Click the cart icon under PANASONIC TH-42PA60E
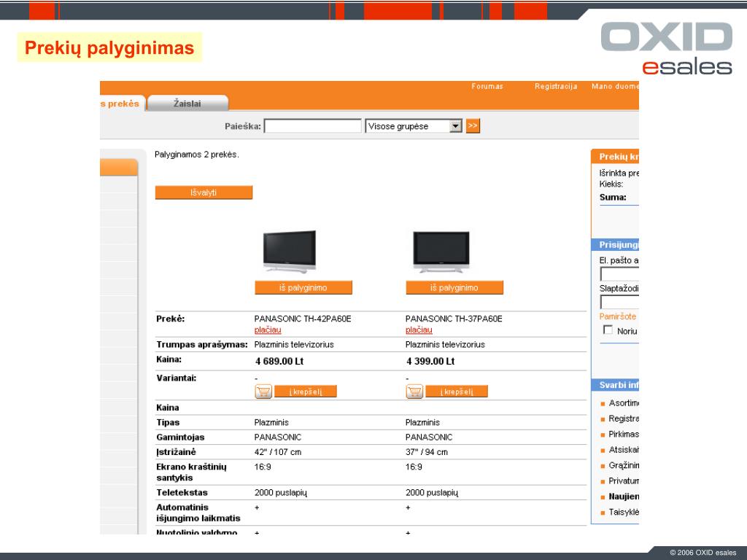 click(263, 392)
